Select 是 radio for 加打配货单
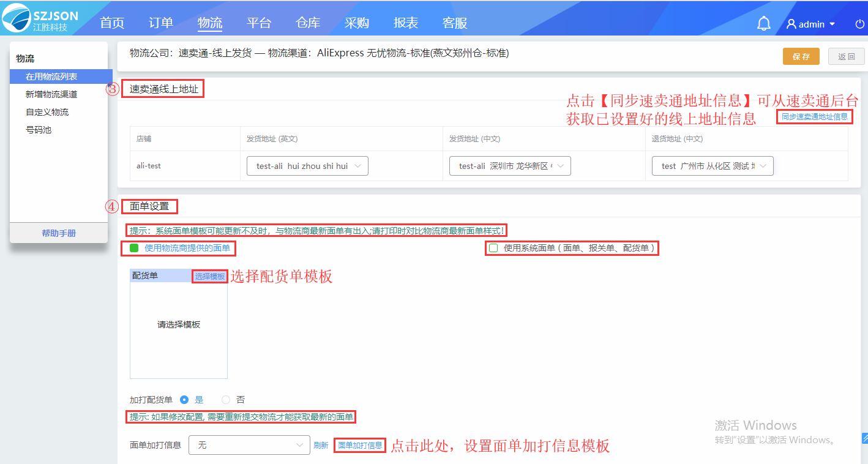The image size is (868, 464). point(184,400)
